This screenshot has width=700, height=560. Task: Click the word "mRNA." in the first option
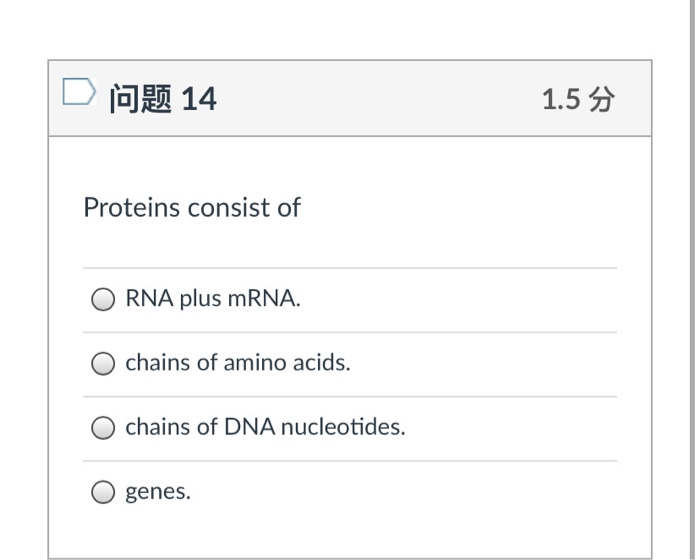click(264, 298)
